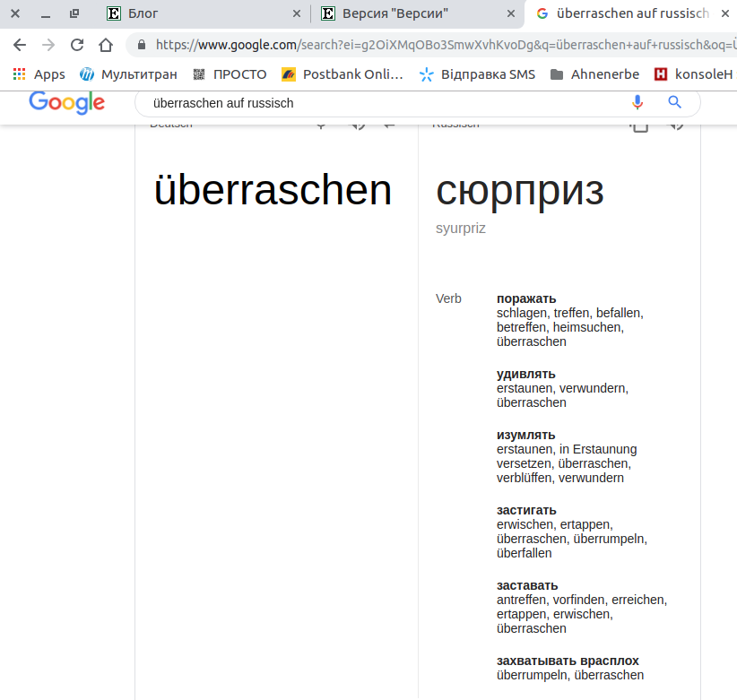Navigate back to the previous page
This screenshot has width=737, height=700.
click(20, 45)
